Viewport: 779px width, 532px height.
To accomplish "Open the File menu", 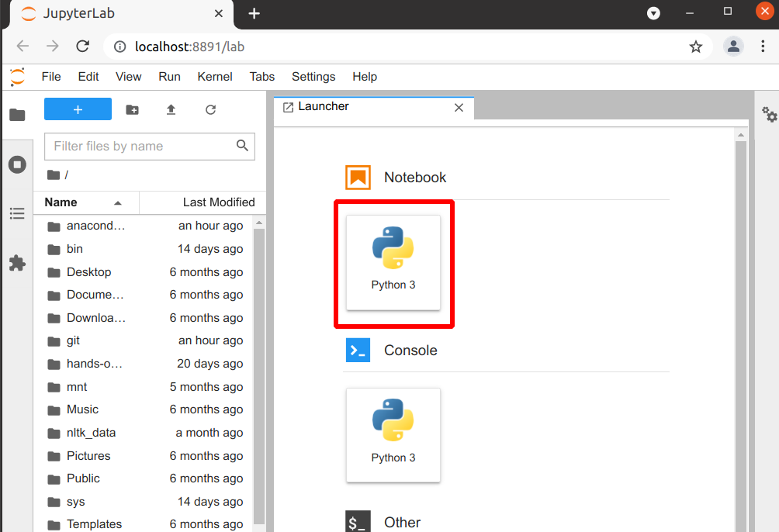I will point(51,77).
